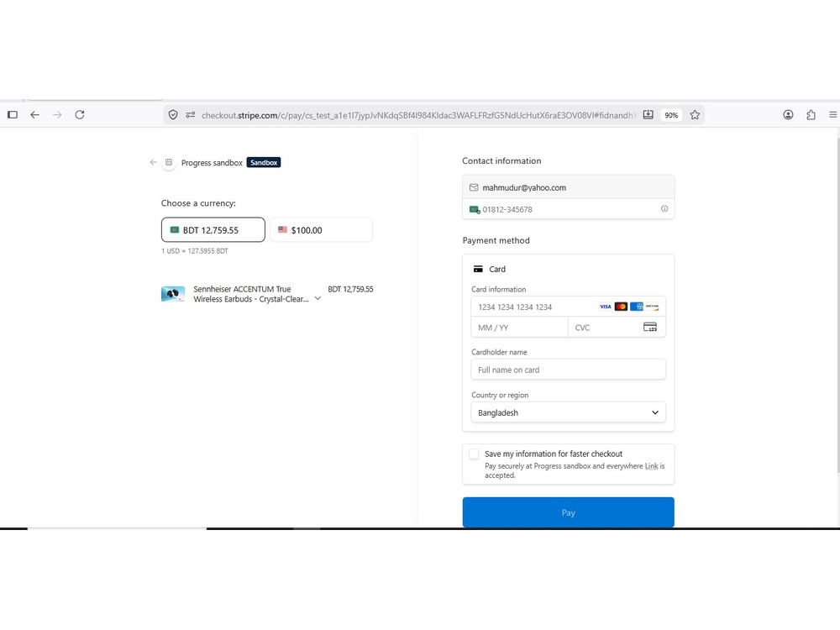The width and height of the screenshot is (840, 630).
Task: Click the envelope icon in email field
Action: click(x=474, y=187)
